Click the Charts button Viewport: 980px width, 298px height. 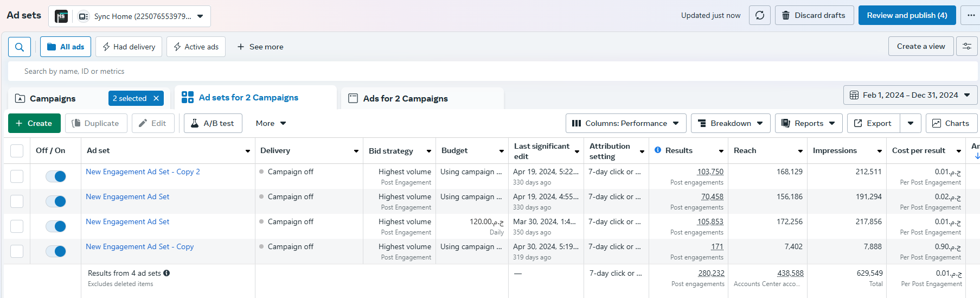point(951,123)
